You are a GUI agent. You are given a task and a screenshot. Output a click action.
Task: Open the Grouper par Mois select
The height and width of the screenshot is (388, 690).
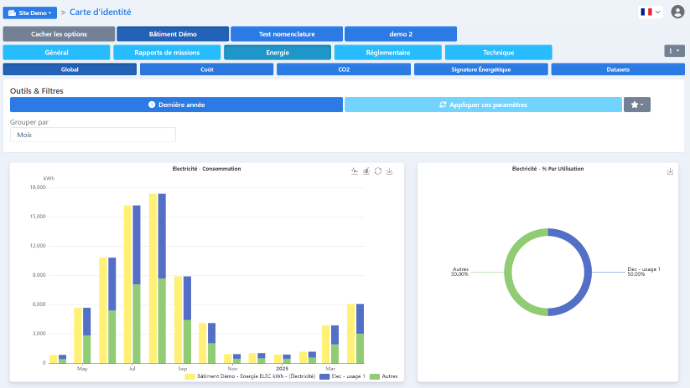pos(93,135)
